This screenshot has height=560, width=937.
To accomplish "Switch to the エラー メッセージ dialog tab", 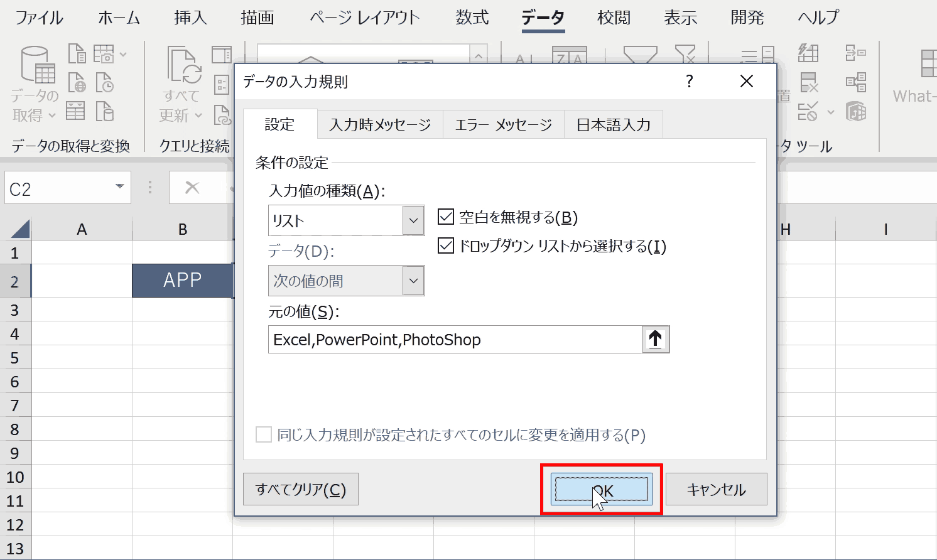I will (504, 125).
